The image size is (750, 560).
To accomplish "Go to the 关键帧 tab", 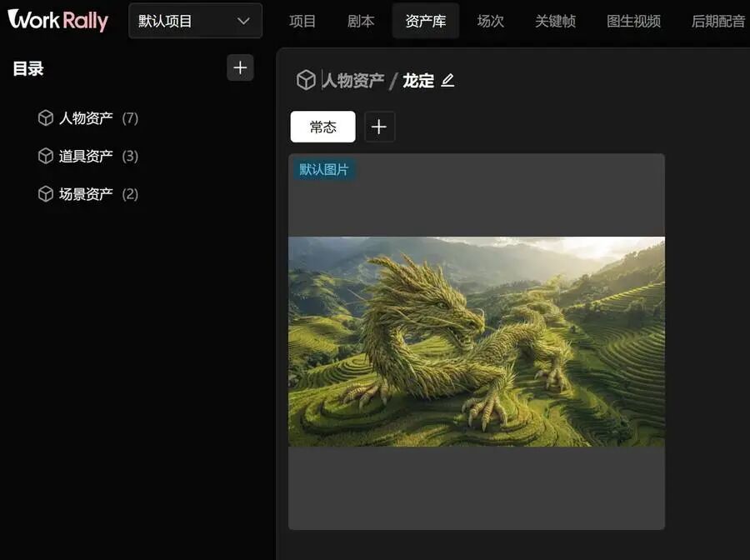I will (x=555, y=21).
